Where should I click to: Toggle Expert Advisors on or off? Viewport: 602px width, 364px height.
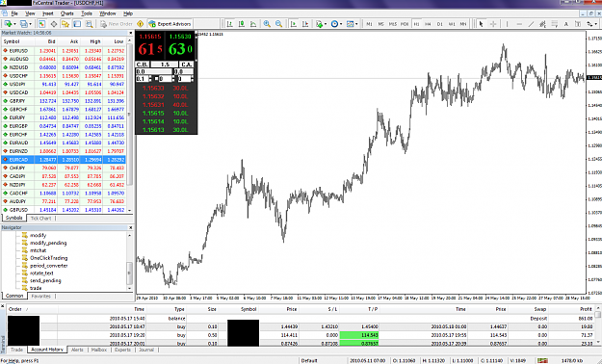[170, 24]
